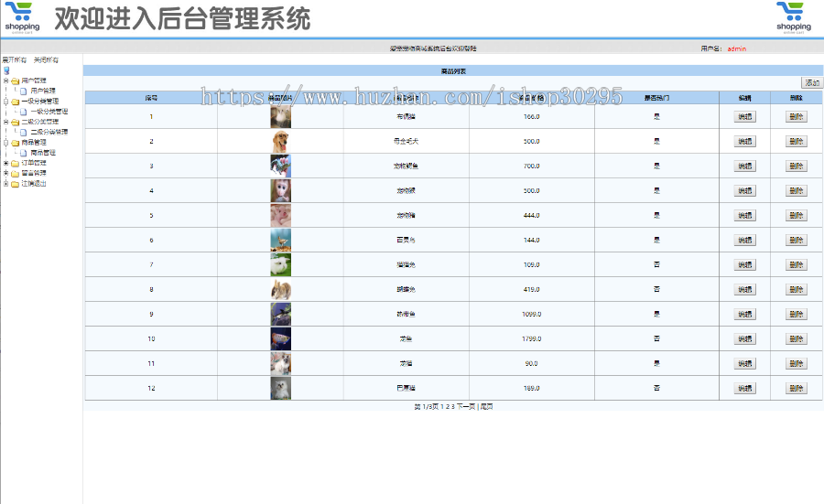Collapse the 用户管理 tree node
The height and width of the screenshot is (504, 824).
click(5, 80)
